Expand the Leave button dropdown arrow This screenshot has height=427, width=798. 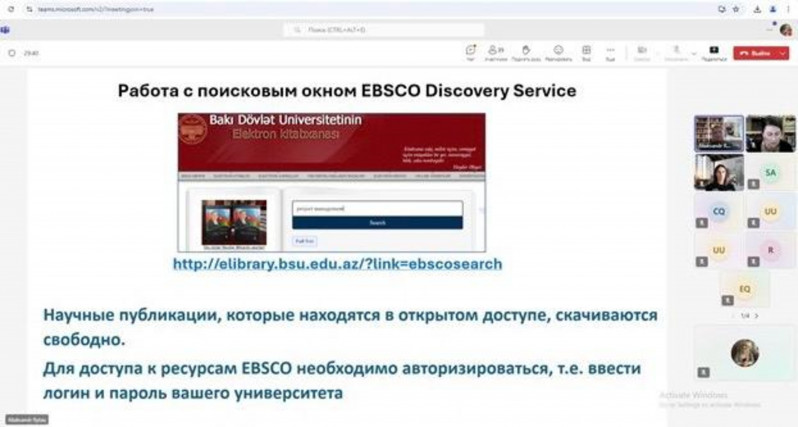[783, 53]
